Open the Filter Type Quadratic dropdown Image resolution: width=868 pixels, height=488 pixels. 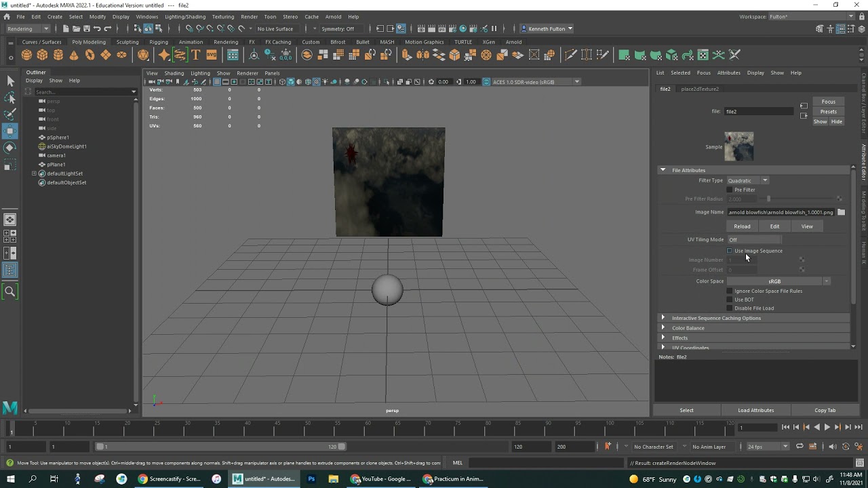coord(747,180)
